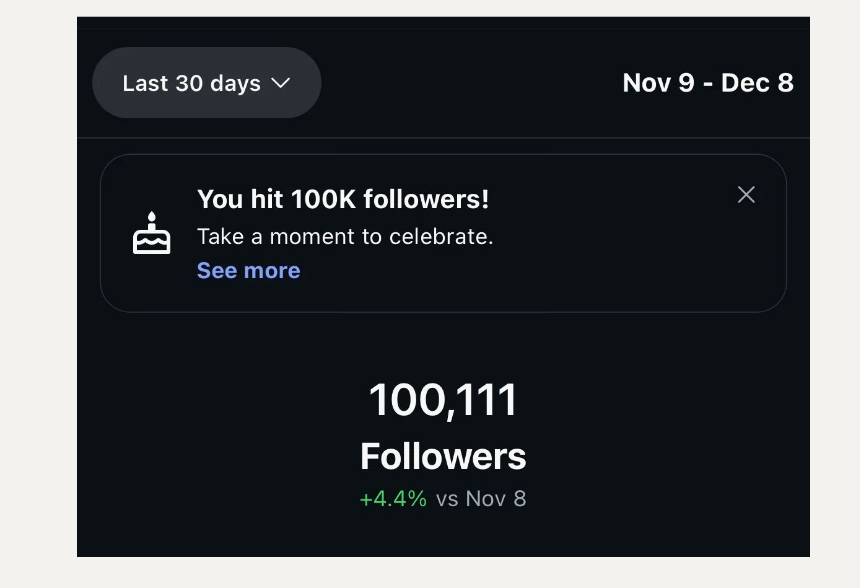
Task: Click the chevron beside Last 30 days
Action: point(283,83)
